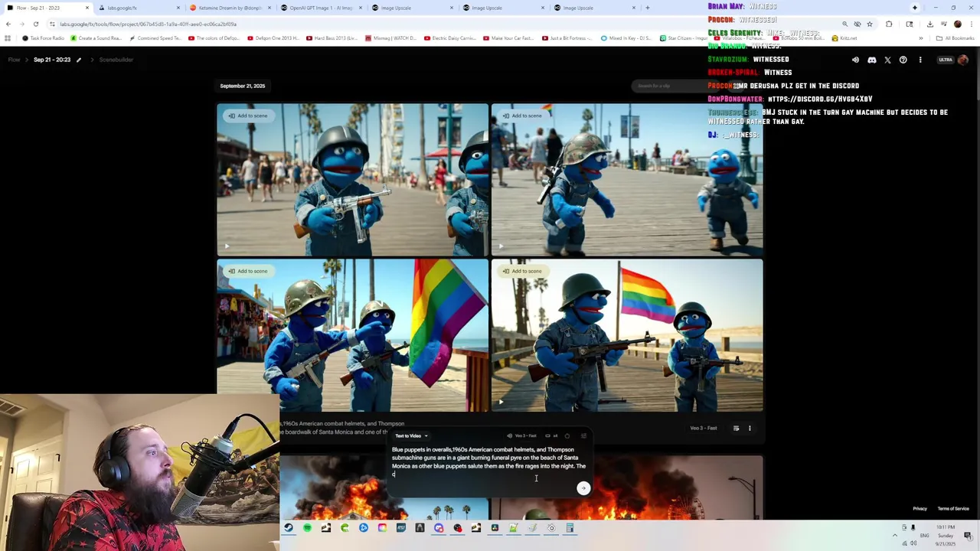The width and height of the screenshot is (980, 551).
Task: Open prompt settings sliders icon
Action: (x=583, y=435)
